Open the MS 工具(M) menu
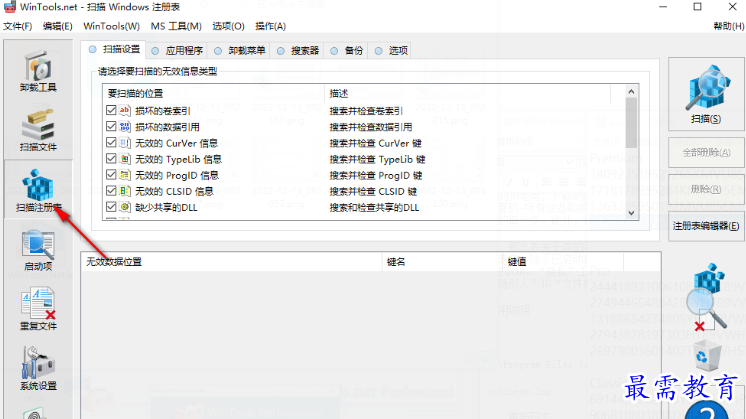Viewport: 746px width, 419px height. (x=176, y=26)
